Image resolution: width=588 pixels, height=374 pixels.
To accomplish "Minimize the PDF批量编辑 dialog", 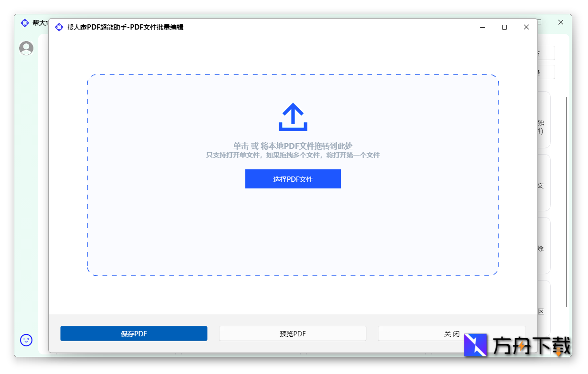I will pos(482,27).
